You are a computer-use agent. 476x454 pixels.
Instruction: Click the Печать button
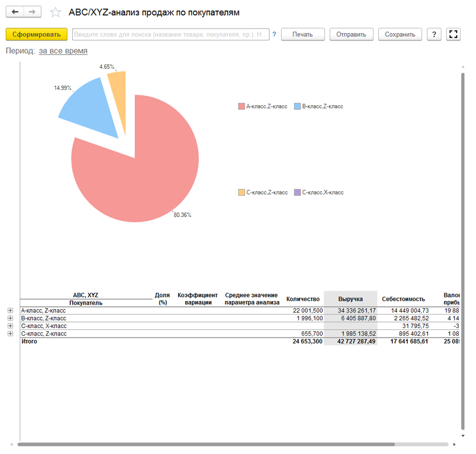tap(303, 35)
